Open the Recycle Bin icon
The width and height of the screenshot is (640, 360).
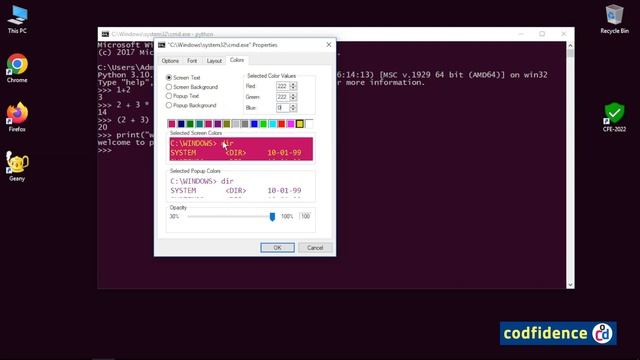pos(614,19)
